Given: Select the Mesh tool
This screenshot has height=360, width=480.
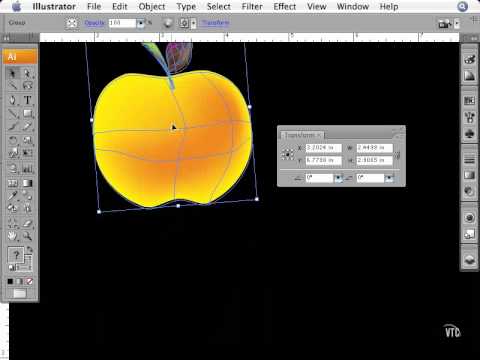Looking at the screenshot, I should click(x=13, y=183).
